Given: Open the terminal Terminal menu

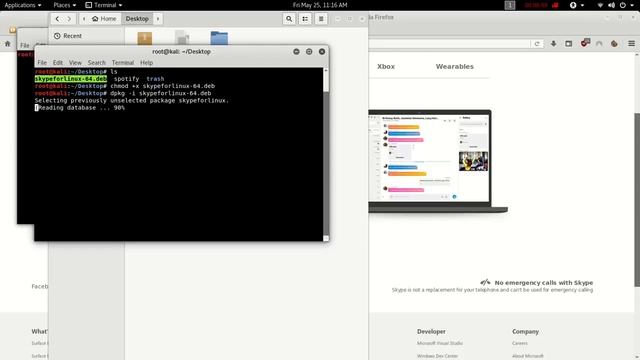Looking at the screenshot, I should click(x=123, y=62).
